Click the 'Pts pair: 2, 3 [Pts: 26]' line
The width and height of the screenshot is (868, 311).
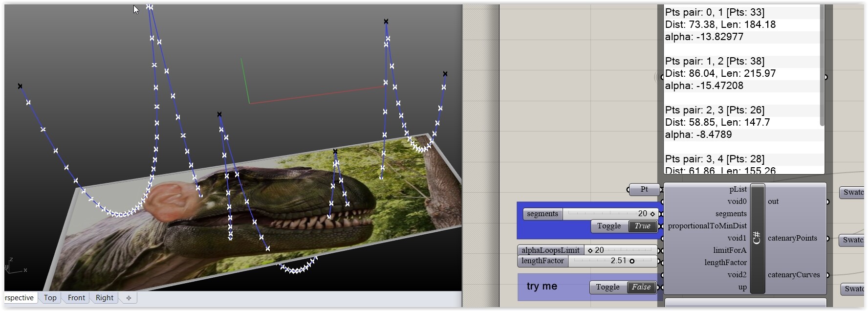click(x=715, y=110)
